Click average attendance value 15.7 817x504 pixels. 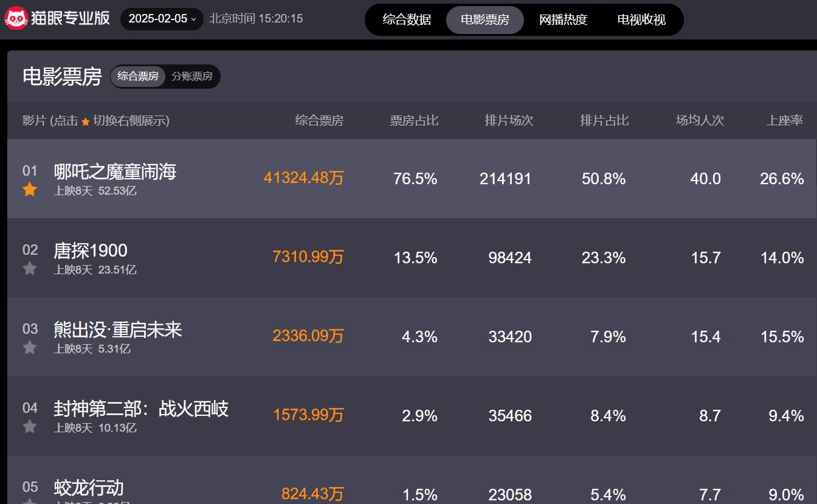pos(706,258)
